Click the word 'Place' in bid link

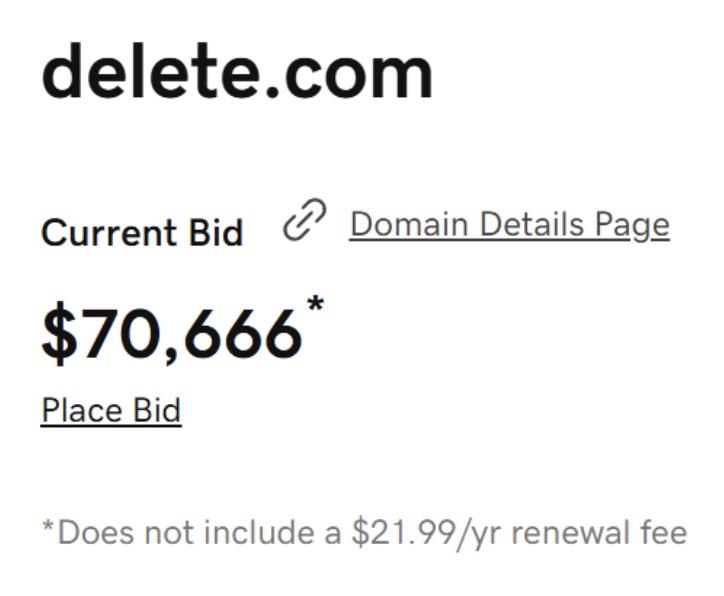pos(82,410)
